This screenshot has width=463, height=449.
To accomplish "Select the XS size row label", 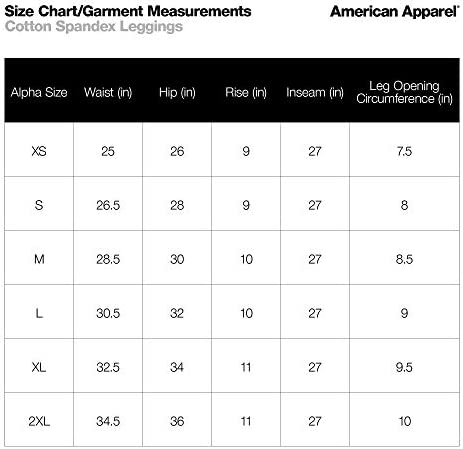I will click(x=39, y=151).
